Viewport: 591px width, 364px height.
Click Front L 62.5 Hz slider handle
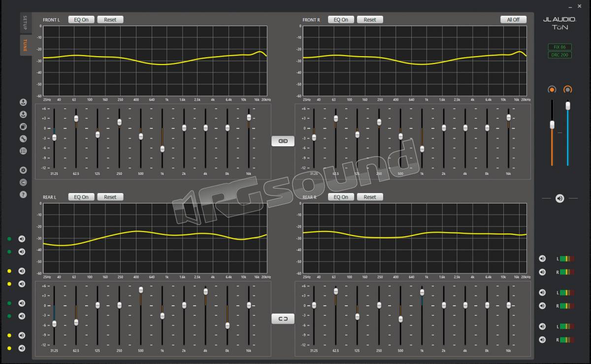tap(76, 118)
